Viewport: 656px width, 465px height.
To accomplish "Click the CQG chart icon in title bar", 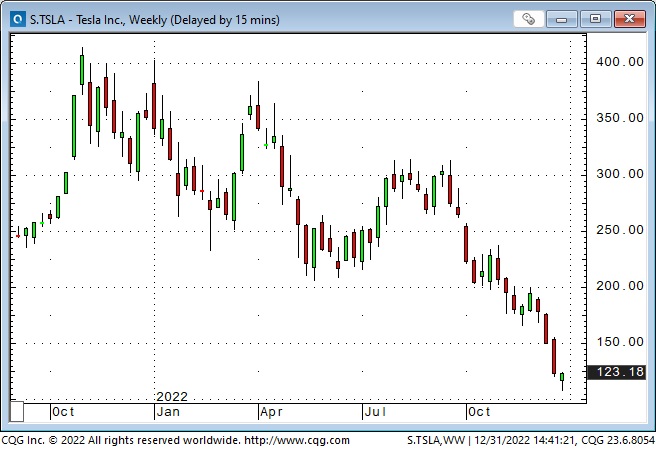I will tap(18, 19).
